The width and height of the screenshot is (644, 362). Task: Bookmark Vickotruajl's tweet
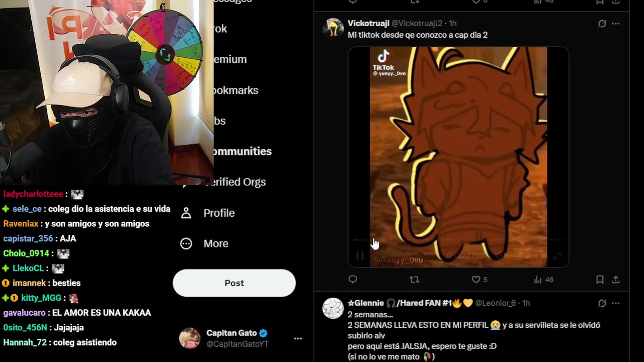click(x=600, y=280)
